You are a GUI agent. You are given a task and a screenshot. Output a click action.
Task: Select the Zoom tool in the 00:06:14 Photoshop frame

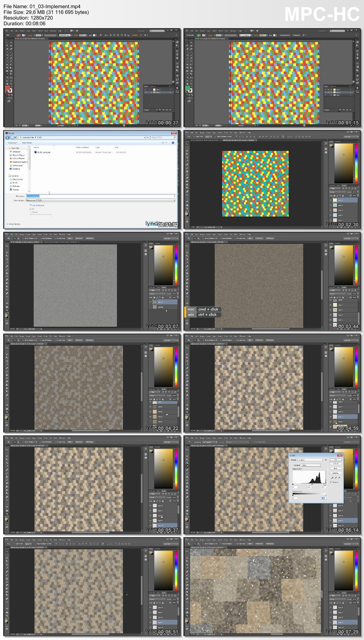point(187,514)
